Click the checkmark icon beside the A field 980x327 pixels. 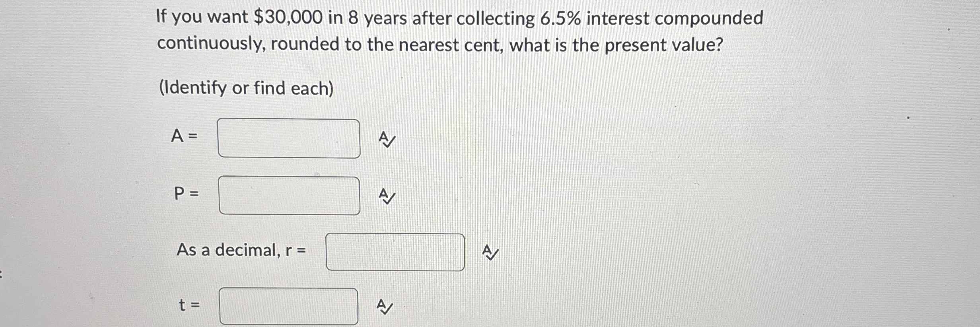(387, 140)
